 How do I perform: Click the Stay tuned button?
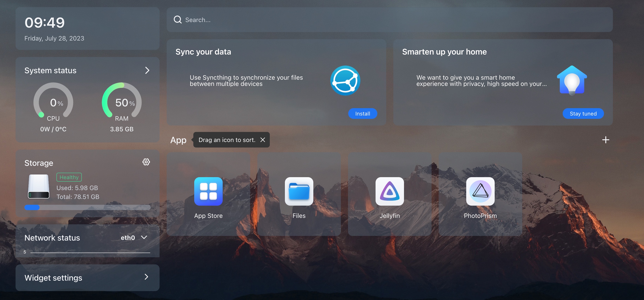click(x=583, y=114)
